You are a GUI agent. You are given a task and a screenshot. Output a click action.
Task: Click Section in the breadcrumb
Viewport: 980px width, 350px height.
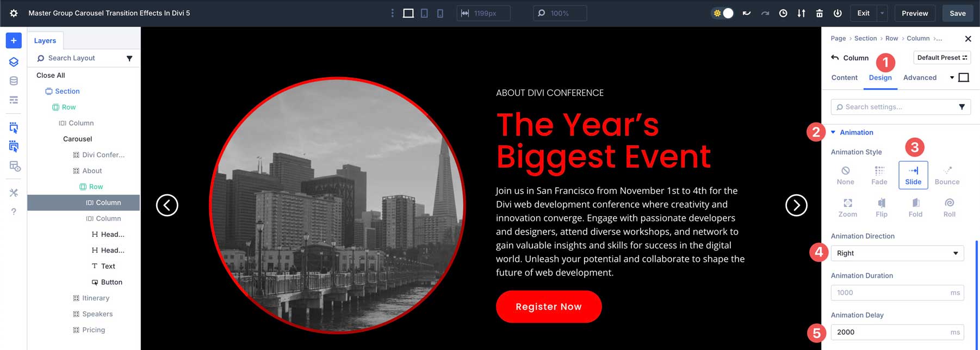coord(865,38)
